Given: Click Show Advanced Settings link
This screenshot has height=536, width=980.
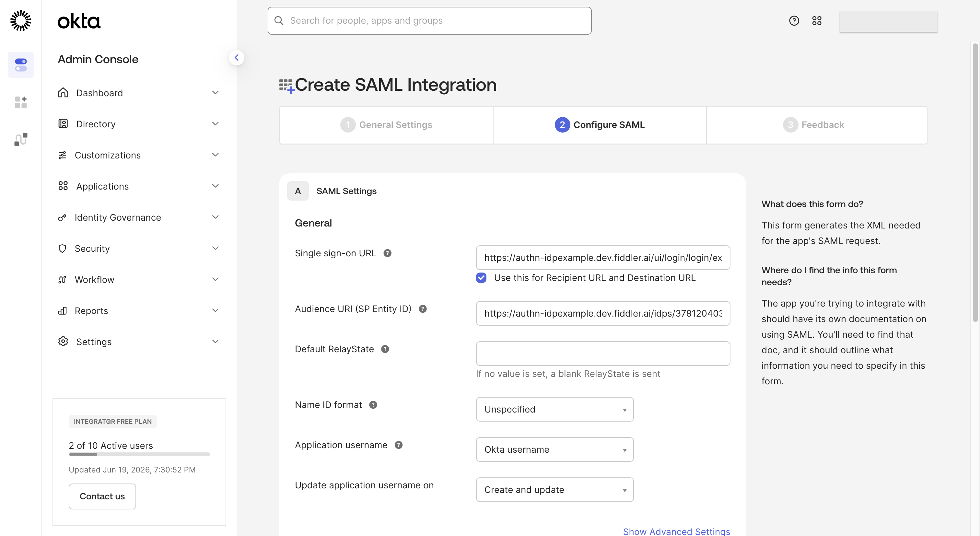Looking at the screenshot, I should coord(676,531).
